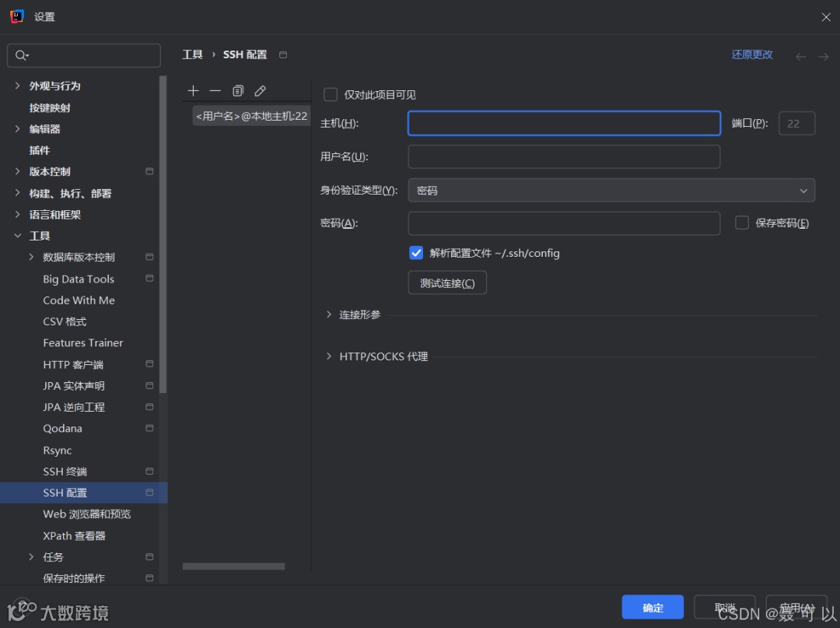Expand 外观与行为 in settings tree
Screen dimensions: 840x628
pos(18,86)
